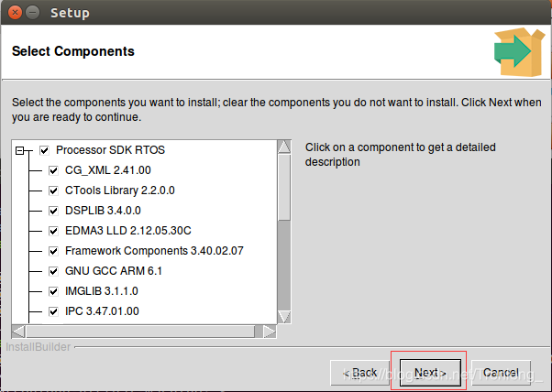This screenshot has width=552, height=392.
Task: Click the horizontal scrollbar thumb of component list
Action: pos(140,332)
